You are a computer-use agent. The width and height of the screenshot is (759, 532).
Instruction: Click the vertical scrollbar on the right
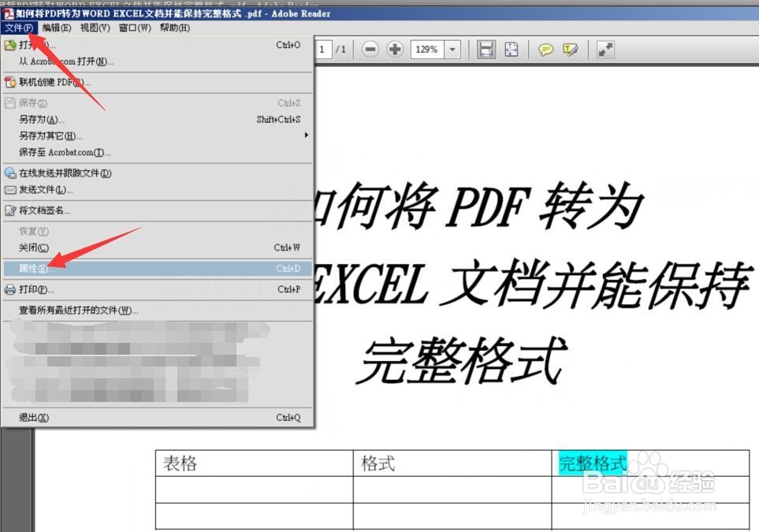click(753, 276)
